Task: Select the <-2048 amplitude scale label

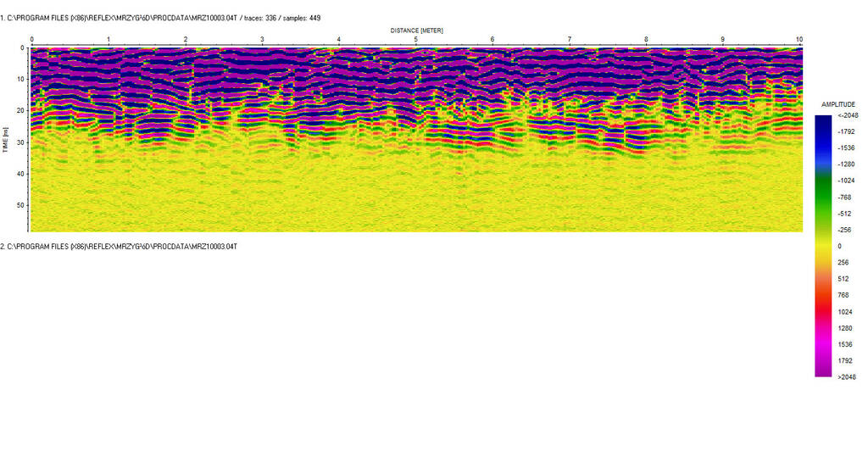Action: 846,115
